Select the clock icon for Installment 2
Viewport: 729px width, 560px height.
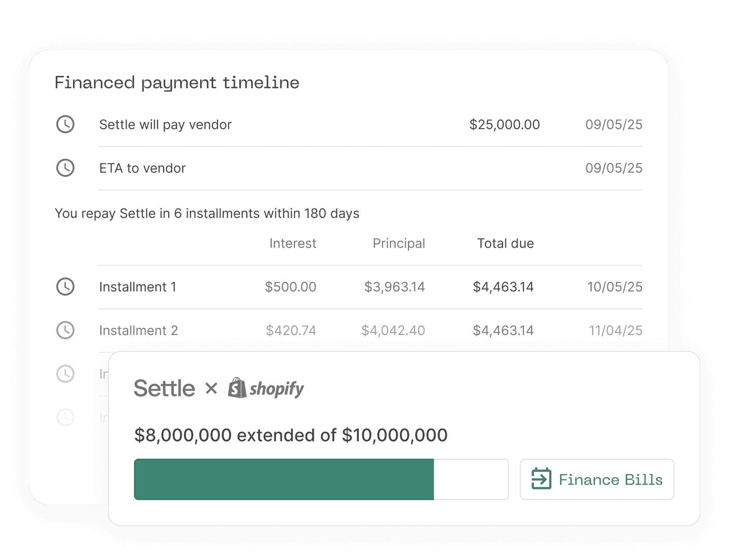65,330
